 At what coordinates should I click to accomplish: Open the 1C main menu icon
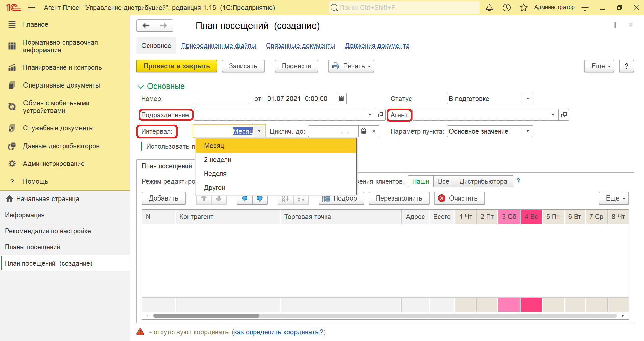coord(14,7)
